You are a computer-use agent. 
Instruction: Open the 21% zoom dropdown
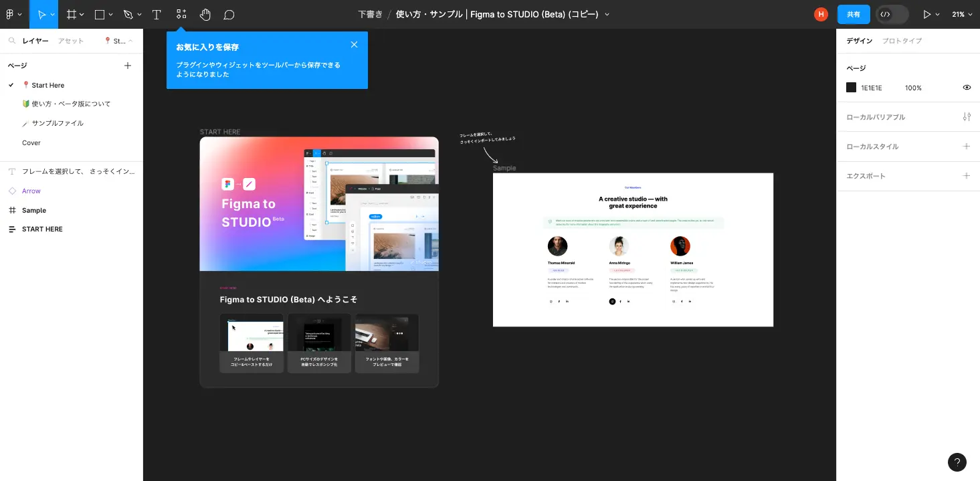pos(962,14)
